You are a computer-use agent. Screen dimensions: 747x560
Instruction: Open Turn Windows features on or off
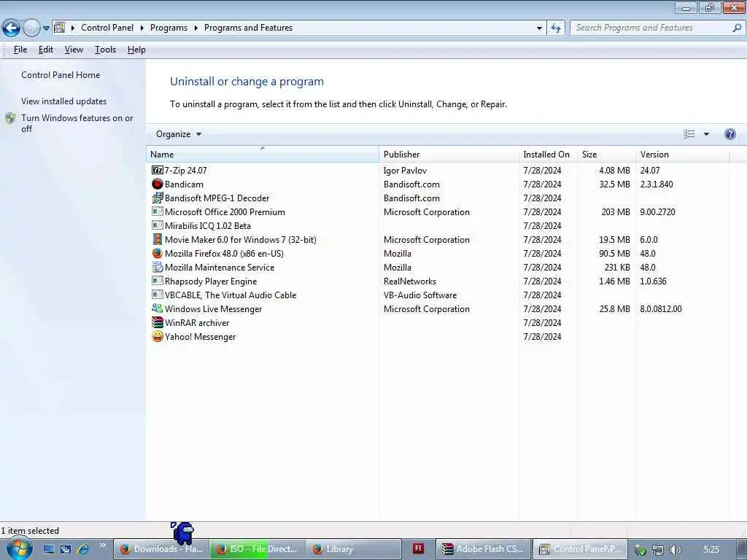point(77,123)
